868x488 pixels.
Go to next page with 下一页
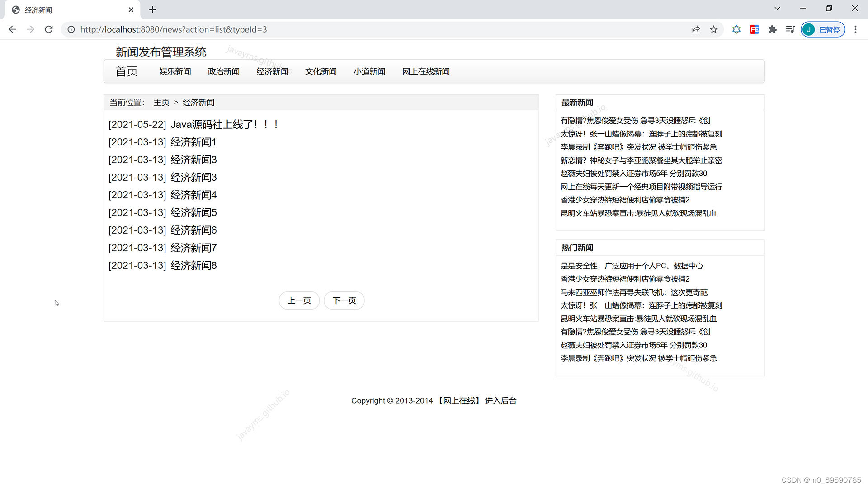[344, 300]
